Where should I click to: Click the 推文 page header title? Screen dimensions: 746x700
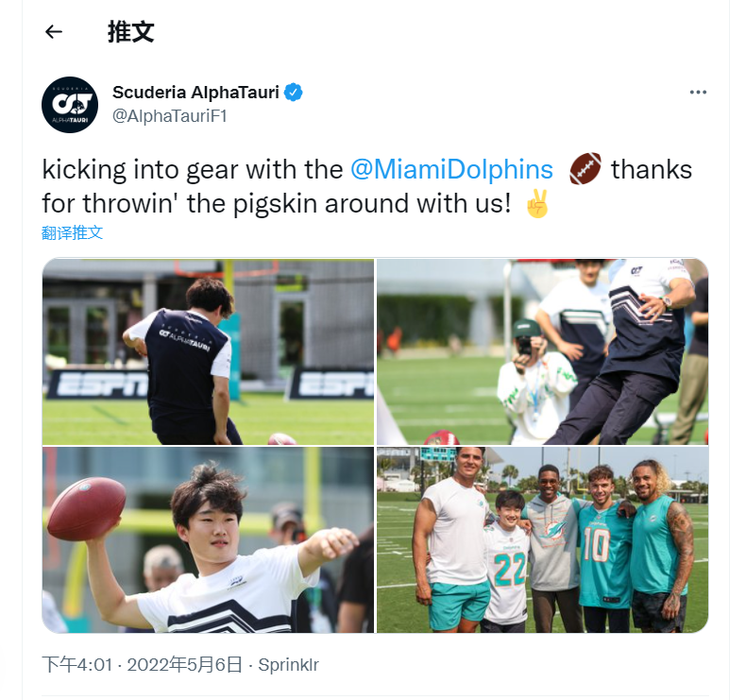coord(131,32)
